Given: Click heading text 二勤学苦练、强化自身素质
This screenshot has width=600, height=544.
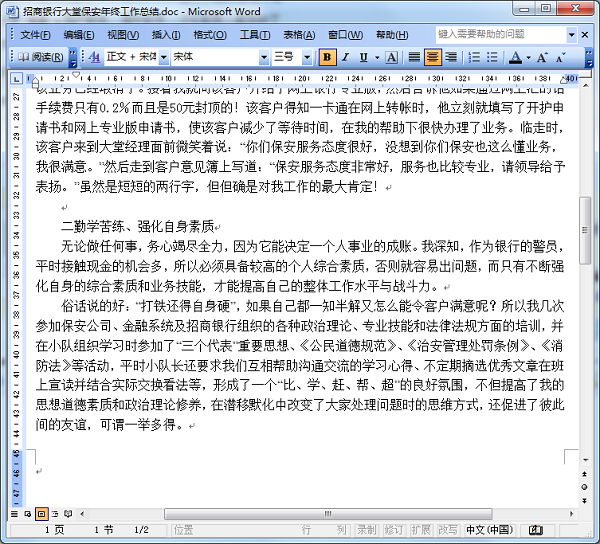Looking at the screenshot, I should click(x=137, y=227).
